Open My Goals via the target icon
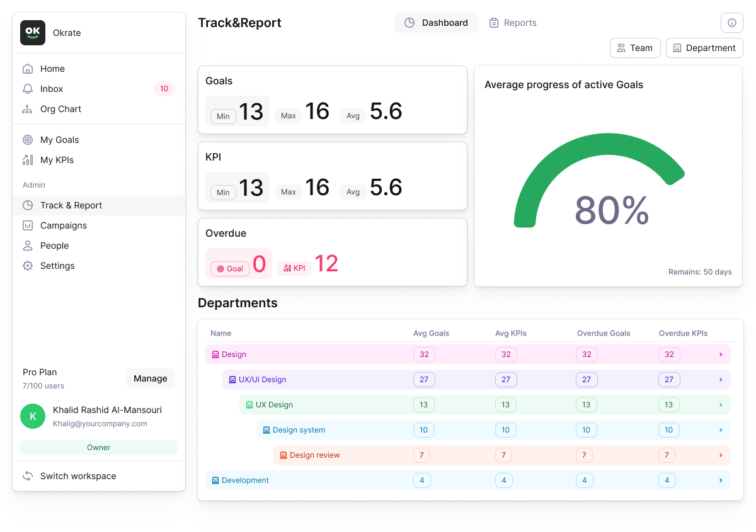The image size is (756, 532). pos(28,140)
